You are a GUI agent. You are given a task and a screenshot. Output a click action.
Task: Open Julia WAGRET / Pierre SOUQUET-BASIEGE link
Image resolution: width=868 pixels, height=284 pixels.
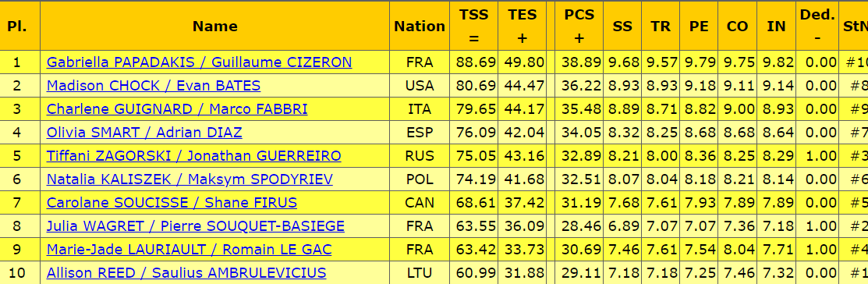196,226
